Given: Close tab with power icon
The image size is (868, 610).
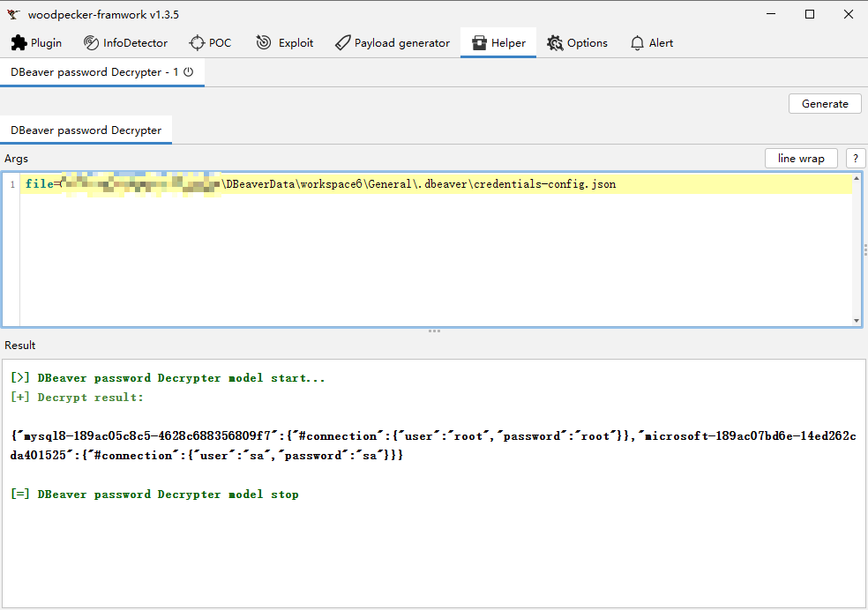Looking at the screenshot, I should 188,72.
